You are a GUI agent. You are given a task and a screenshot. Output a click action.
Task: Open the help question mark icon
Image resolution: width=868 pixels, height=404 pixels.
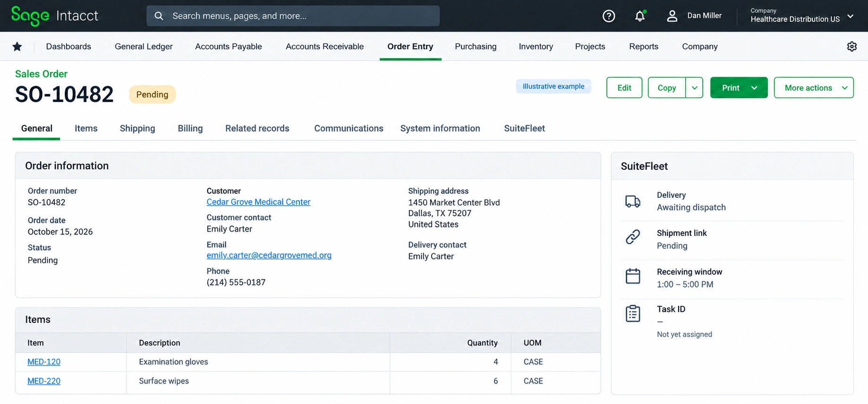(609, 16)
